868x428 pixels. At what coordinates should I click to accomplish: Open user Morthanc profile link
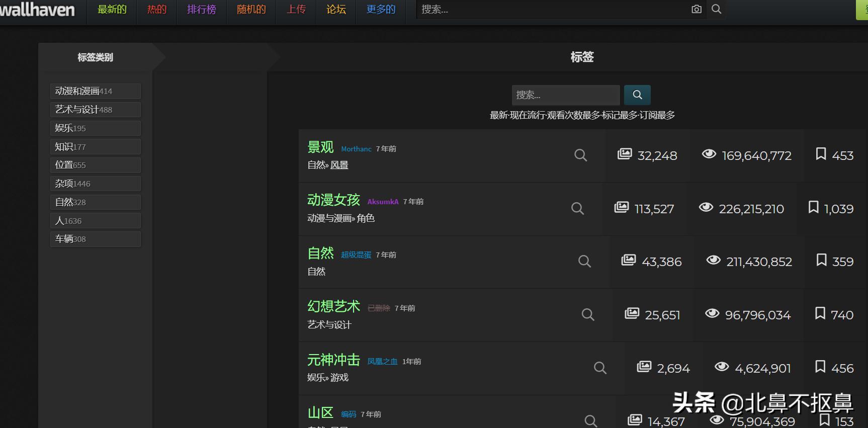[x=356, y=149]
